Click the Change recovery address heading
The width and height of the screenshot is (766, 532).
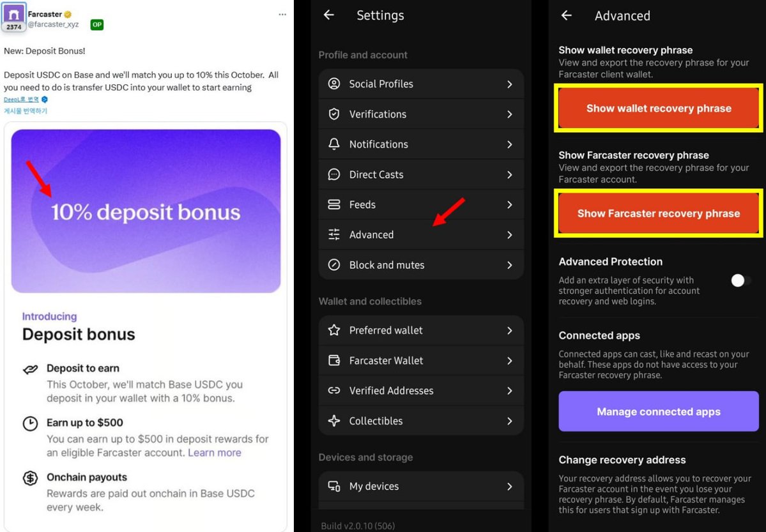[x=622, y=460]
